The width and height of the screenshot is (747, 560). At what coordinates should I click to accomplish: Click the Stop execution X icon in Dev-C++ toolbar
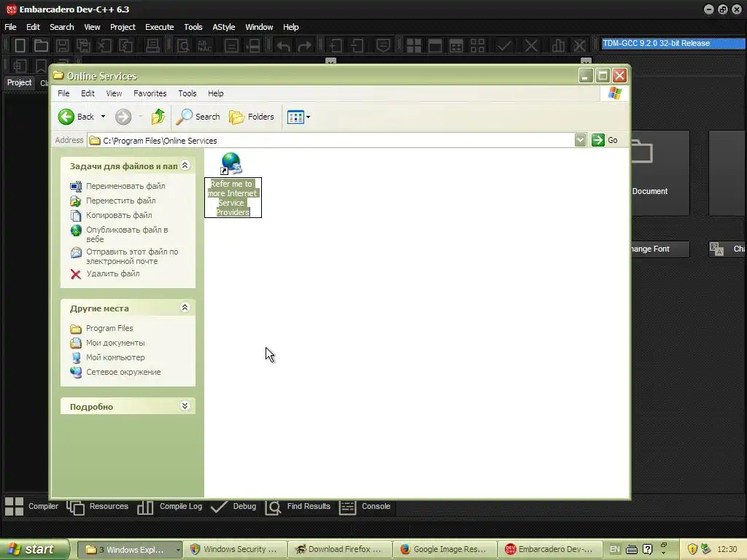531,46
